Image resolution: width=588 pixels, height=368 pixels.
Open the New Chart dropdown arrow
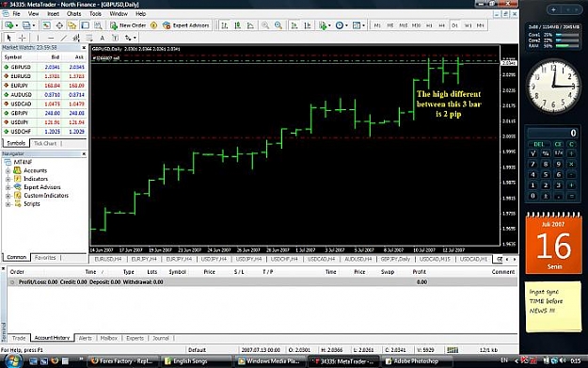16,25
